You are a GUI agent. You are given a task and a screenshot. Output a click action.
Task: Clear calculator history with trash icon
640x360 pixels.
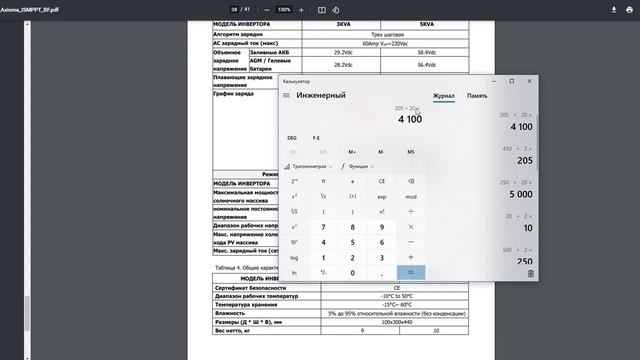531,273
